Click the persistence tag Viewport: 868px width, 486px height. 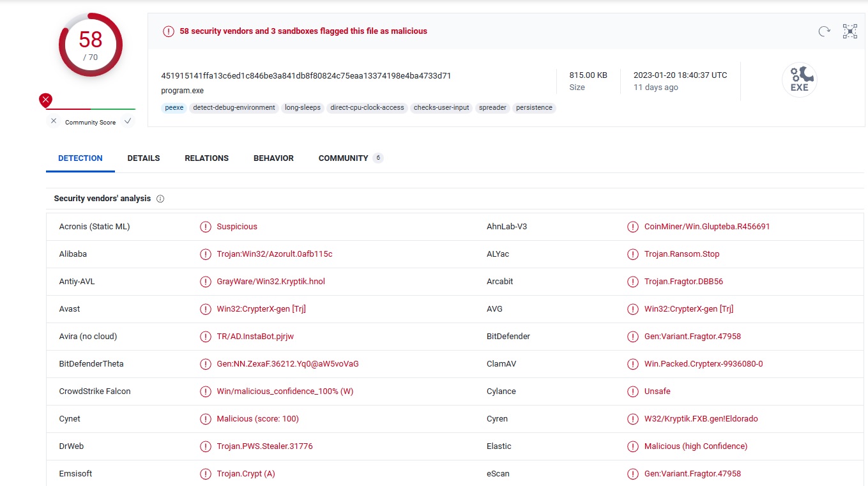pos(534,108)
